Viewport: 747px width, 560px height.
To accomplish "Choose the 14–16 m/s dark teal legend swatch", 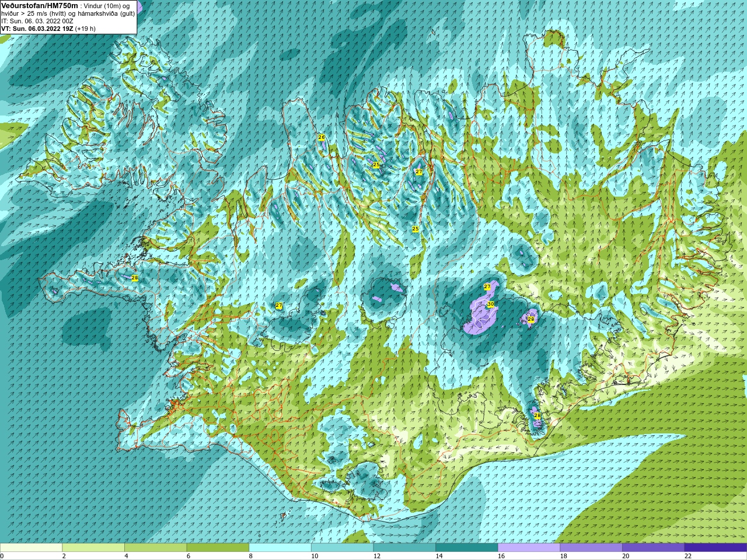I will [x=467, y=548].
